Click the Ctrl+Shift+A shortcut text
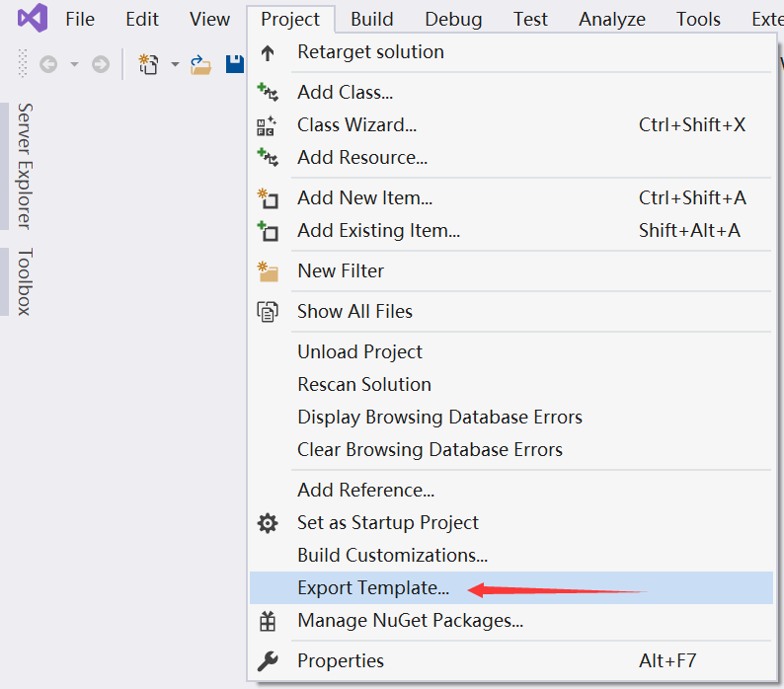 click(692, 198)
